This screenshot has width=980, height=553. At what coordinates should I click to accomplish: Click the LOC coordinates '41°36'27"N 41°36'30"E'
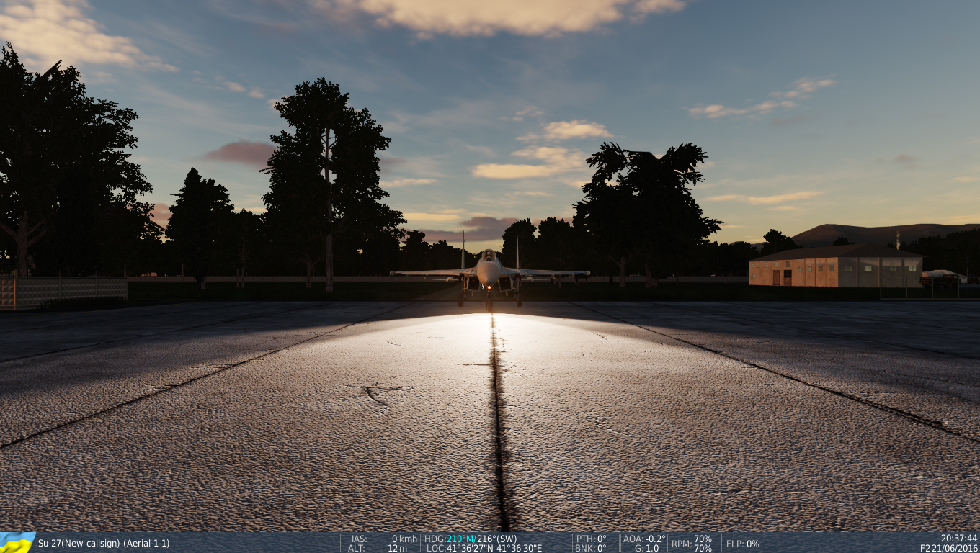coord(494,548)
